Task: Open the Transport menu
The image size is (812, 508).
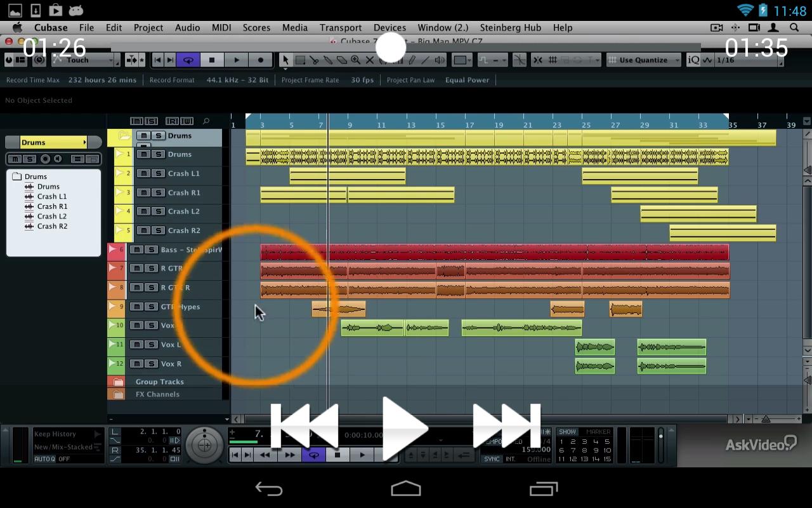Action: [341, 27]
